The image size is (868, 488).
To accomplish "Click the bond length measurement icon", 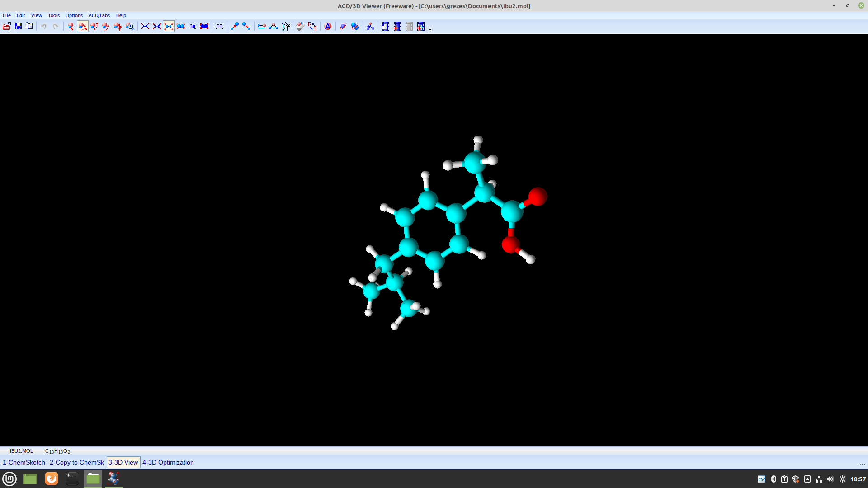I will [x=261, y=27].
